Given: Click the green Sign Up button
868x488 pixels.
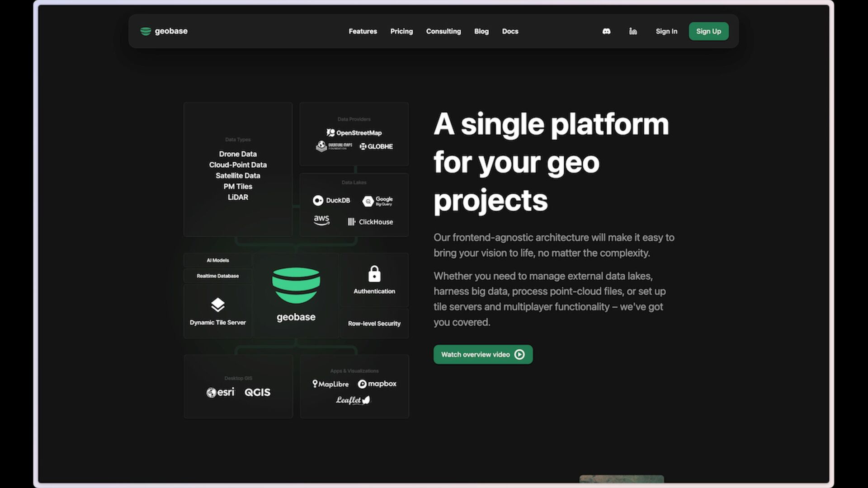Looking at the screenshot, I should click(708, 31).
